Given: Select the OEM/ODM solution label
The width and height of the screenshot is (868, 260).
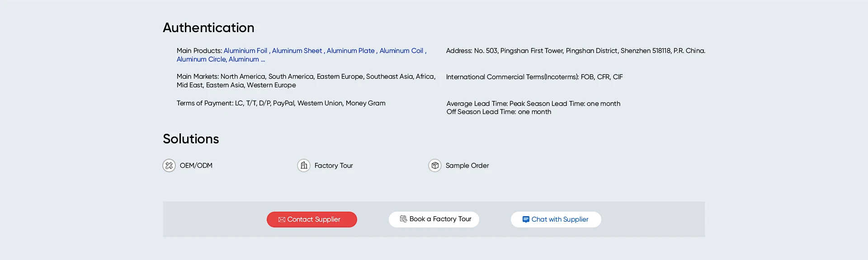Looking at the screenshot, I should click(196, 165).
